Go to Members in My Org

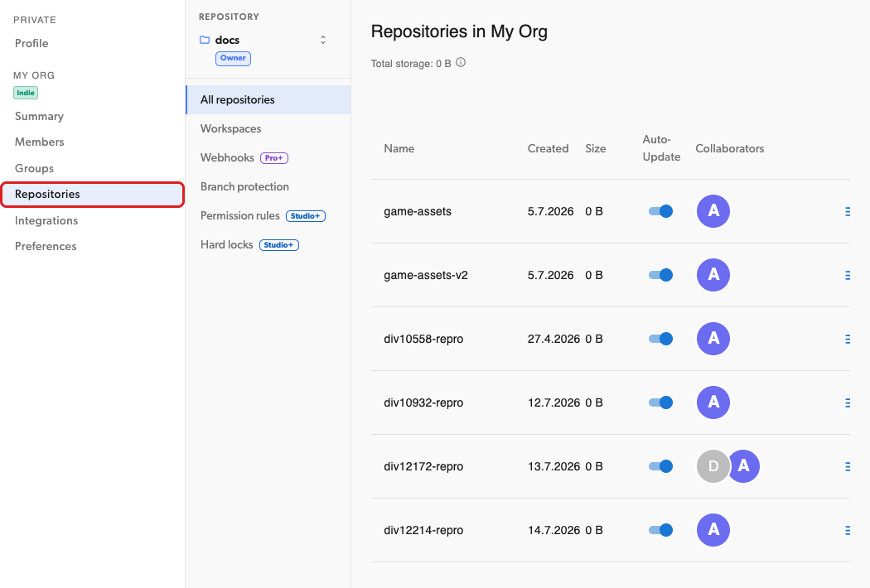pyautogui.click(x=40, y=142)
